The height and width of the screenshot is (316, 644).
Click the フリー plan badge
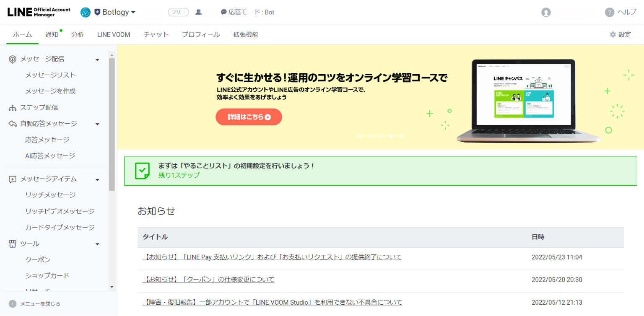[x=178, y=12]
